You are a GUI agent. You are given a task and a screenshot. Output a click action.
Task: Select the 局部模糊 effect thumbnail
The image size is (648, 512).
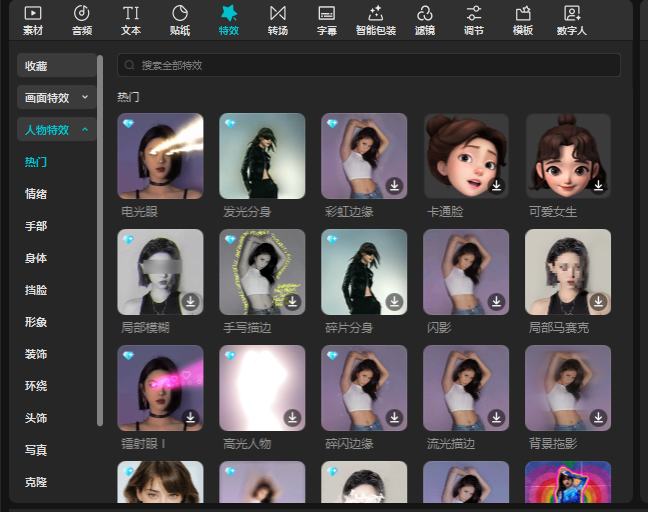click(160, 272)
